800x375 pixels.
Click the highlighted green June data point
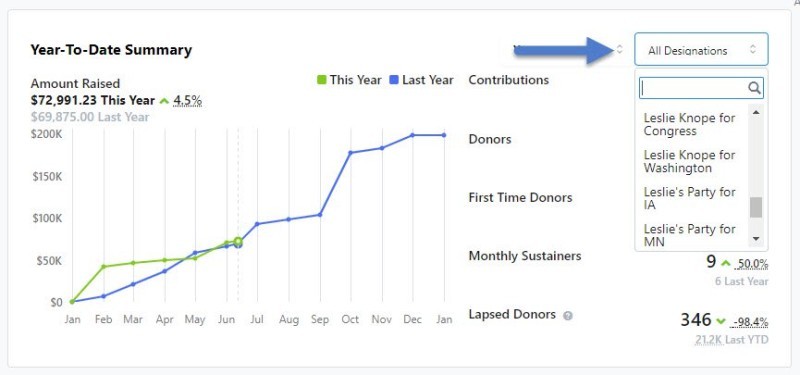(x=238, y=241)
